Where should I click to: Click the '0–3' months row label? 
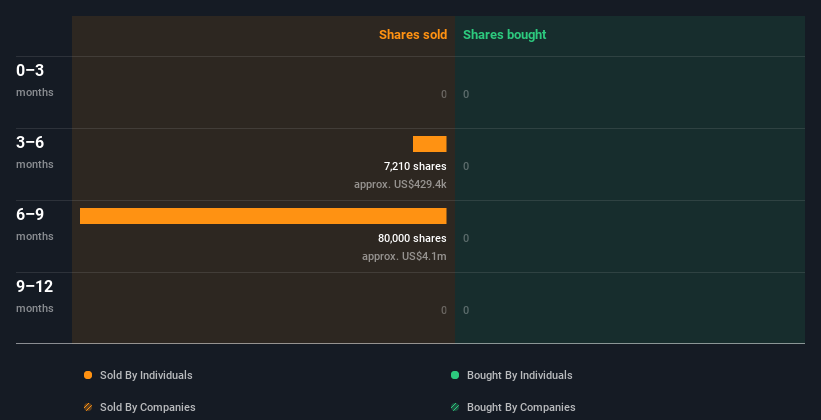30,71
